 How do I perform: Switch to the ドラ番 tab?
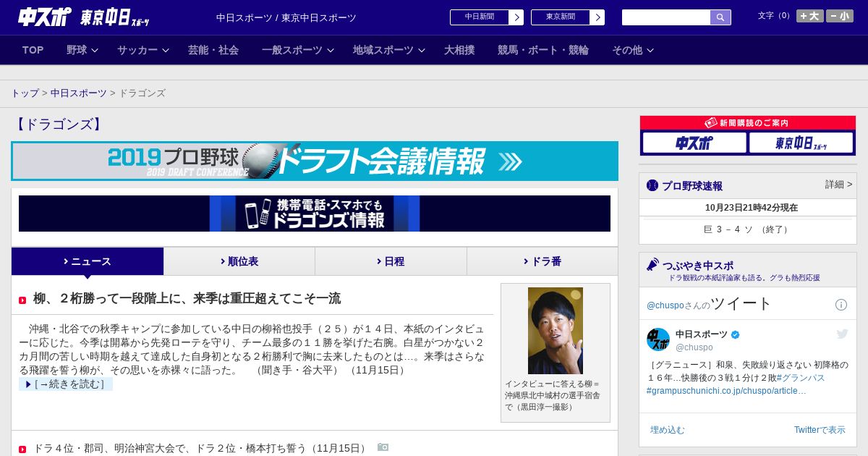point(542,261)
